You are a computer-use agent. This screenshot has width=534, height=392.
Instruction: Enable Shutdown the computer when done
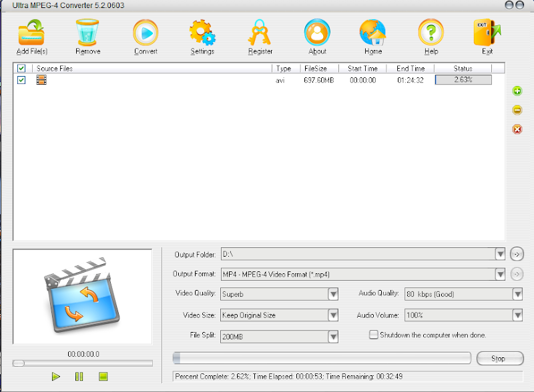pos(374,335)
